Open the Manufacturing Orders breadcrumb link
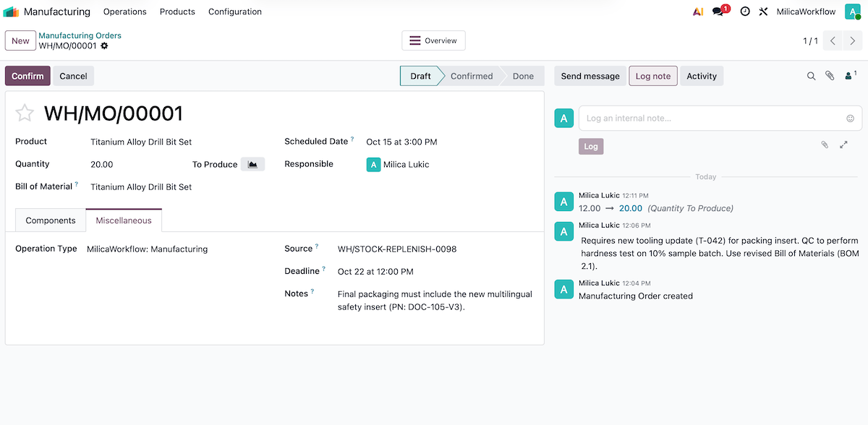The width and height of the screenshot is (868, 425). (80, 35)
